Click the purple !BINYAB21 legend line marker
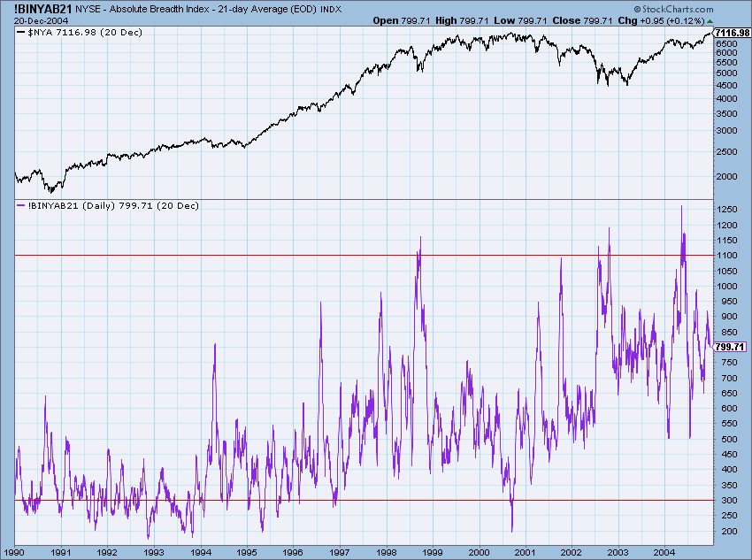The image size is (752, 560). pos(20,205)
